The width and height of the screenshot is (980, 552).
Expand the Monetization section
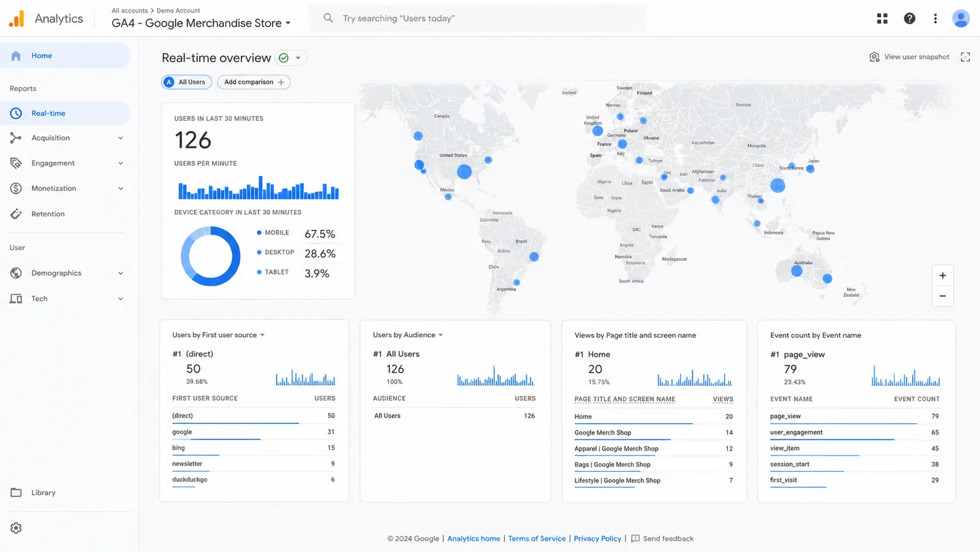[x=121, y=188]
